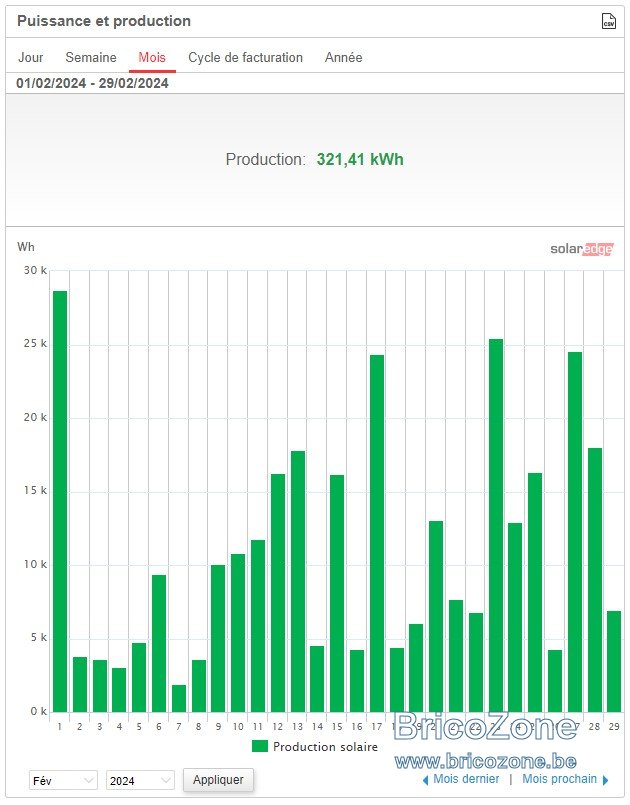This screenshot has height=805, width=630.
Task: Go to Mois dernier link
Action: click(x=466, y=779)
